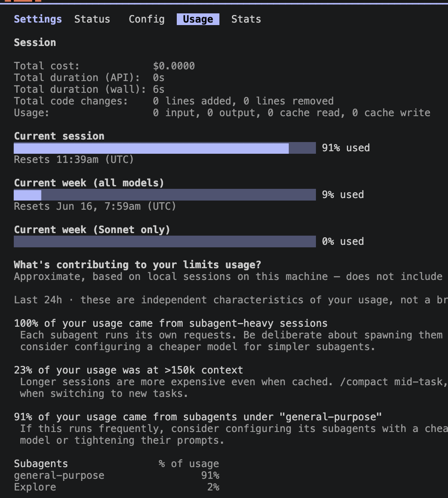Screen dimensions: 448x498
Task: Click the Total cost value $0.0000
Action: [x=174, y=66]
